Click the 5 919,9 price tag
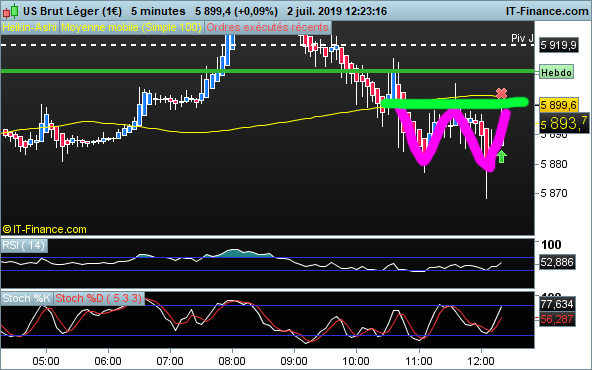The height and width of the screenshot is (370, 592). coord(559,46)
